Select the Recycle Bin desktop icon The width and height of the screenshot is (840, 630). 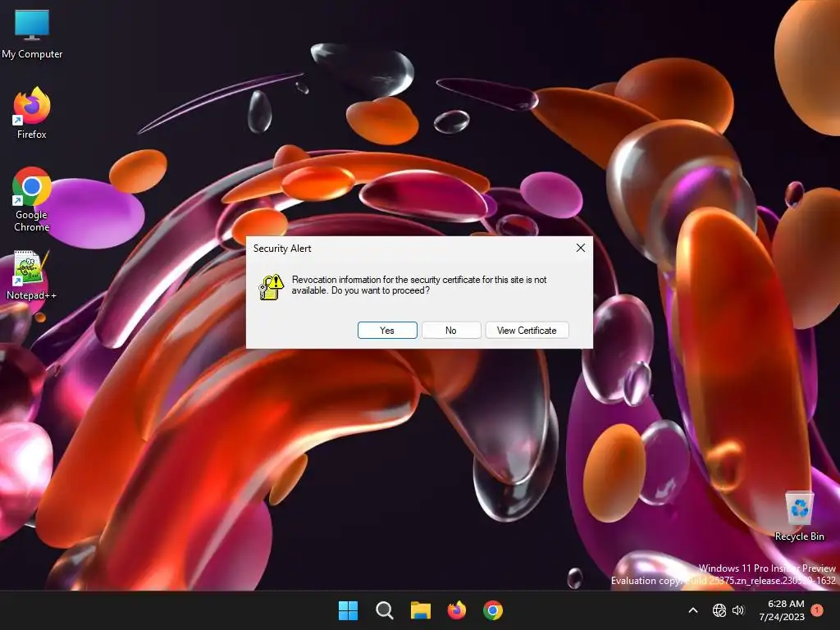point(799,517)
